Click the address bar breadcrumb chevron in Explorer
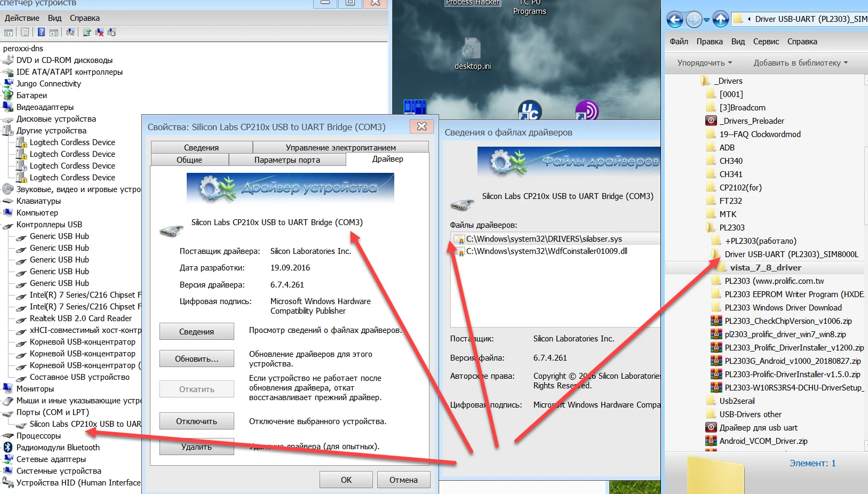Screen dimensions: 868x494 pyautogui.click(x=750, y=19)
